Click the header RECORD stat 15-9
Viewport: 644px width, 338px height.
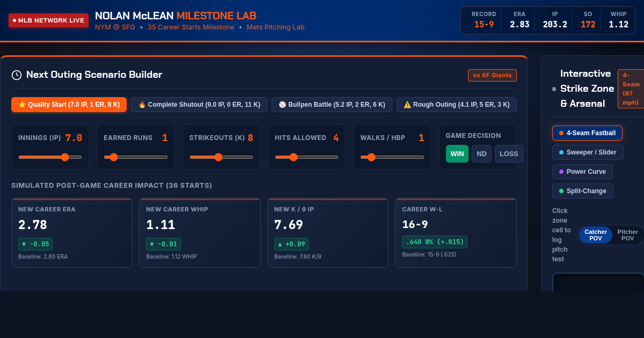click(484, 25)
